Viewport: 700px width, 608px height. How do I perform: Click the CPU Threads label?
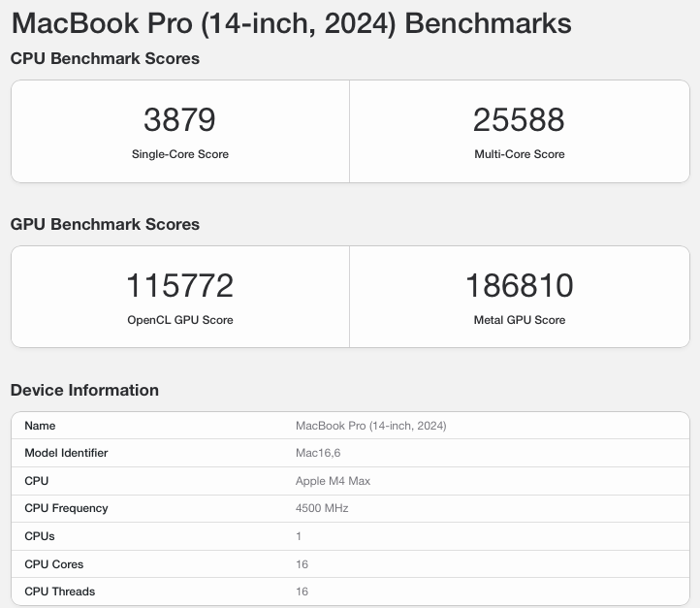click(x=60, y=592)
